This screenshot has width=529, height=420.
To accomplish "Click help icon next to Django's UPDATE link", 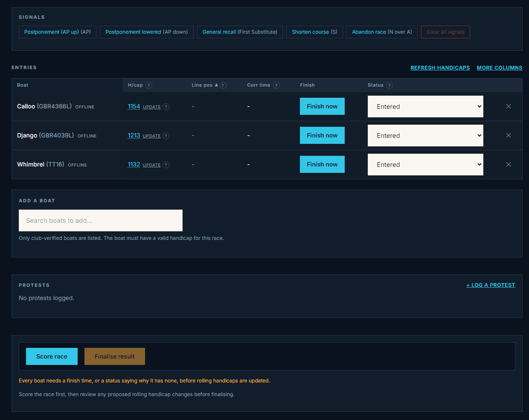I will 166,136.
